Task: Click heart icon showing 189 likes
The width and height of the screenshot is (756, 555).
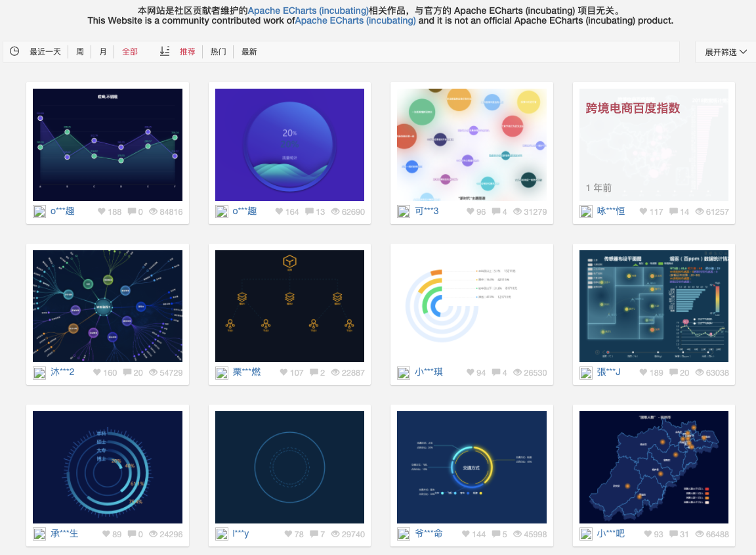Action: pyautogui.click(x=642, y=372)
